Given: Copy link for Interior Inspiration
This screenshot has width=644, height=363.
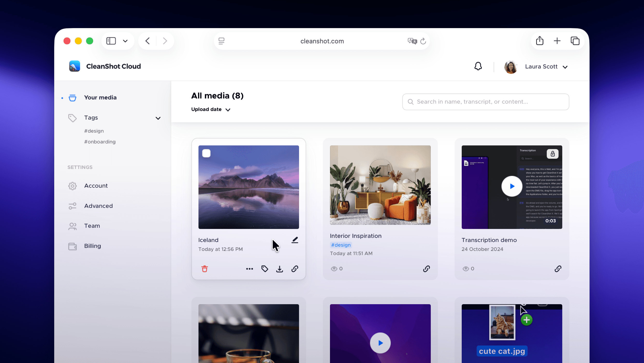Looking at the screenshot, I should [x=426, y=269].
